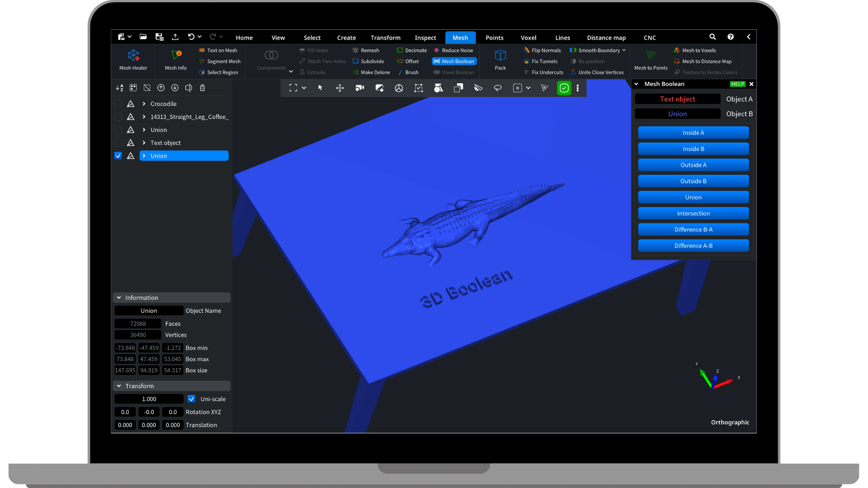The height and width of the screenshot is (488, 868).
Task: Click the search magnifier icon
Action: coord(712,37)
